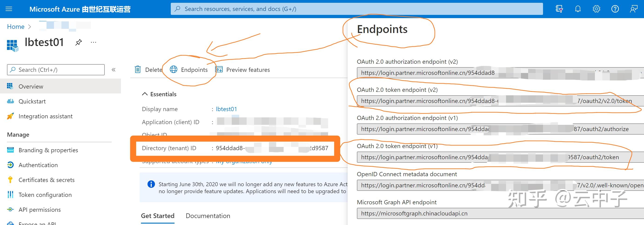Select Certificates & secrets in sidebar
644x225 pixels.
47,180
